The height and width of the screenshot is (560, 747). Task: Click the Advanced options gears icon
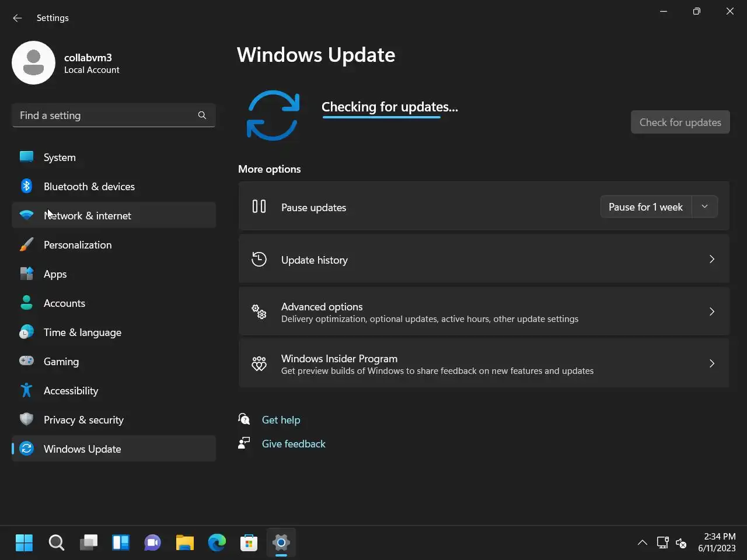click(259, 311)
